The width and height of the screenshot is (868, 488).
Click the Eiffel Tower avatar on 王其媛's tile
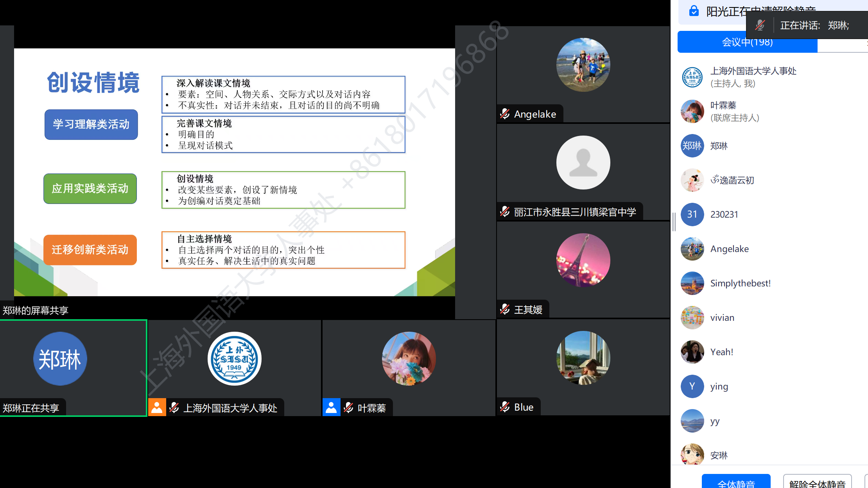click(583, 260)
